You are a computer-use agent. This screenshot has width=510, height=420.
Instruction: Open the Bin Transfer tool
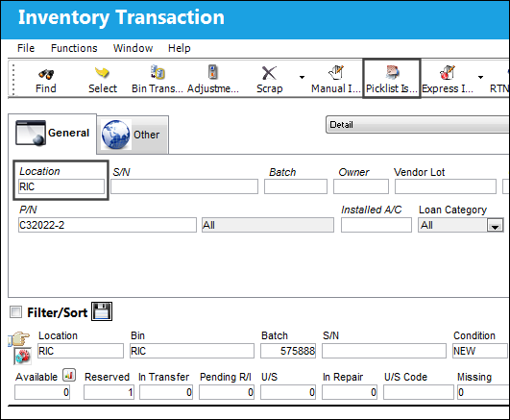(158, 79)
